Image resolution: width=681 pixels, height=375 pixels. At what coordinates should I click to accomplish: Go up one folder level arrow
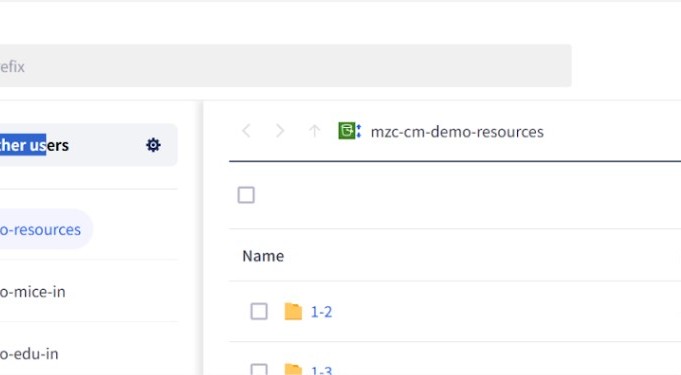click(x=314, y=131)
